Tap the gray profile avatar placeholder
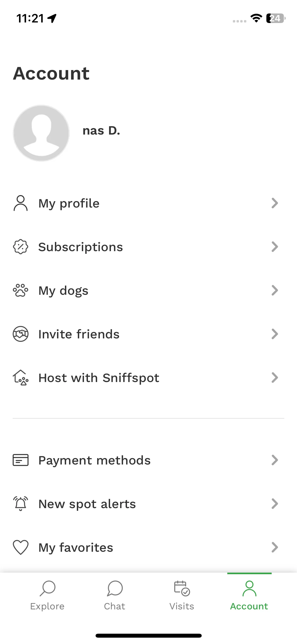The width and height of the screenshot is (297, 644). (41, 133)
